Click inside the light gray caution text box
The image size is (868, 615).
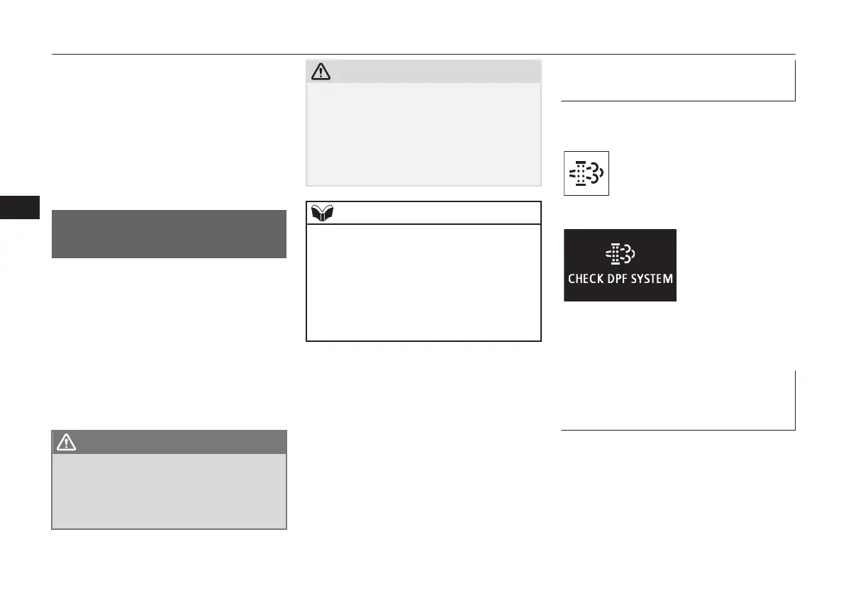423,133
